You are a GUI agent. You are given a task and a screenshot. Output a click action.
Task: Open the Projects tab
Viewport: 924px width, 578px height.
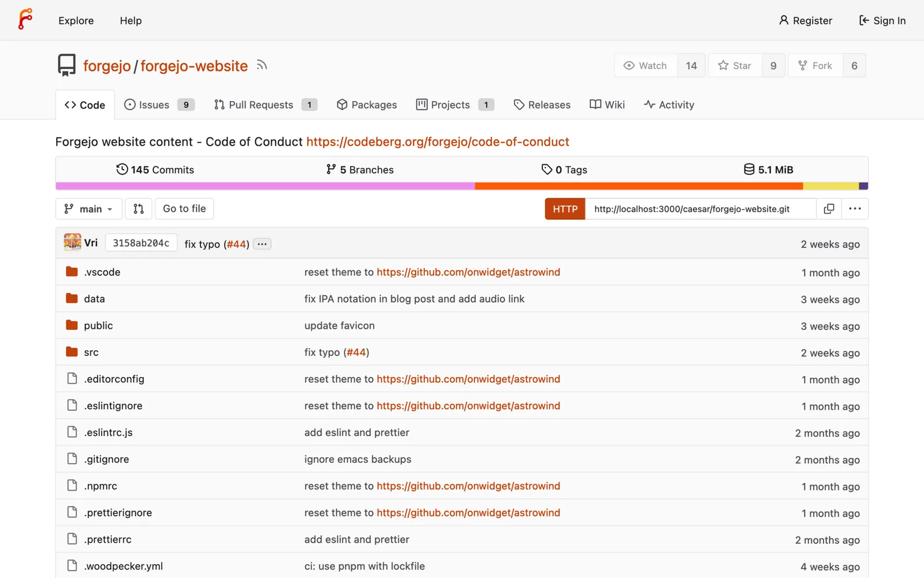(455, 105)
